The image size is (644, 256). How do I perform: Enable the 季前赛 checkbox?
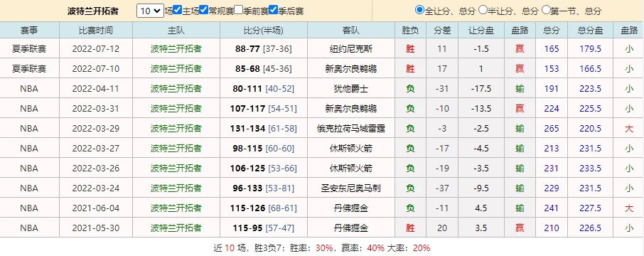[239, 10]
